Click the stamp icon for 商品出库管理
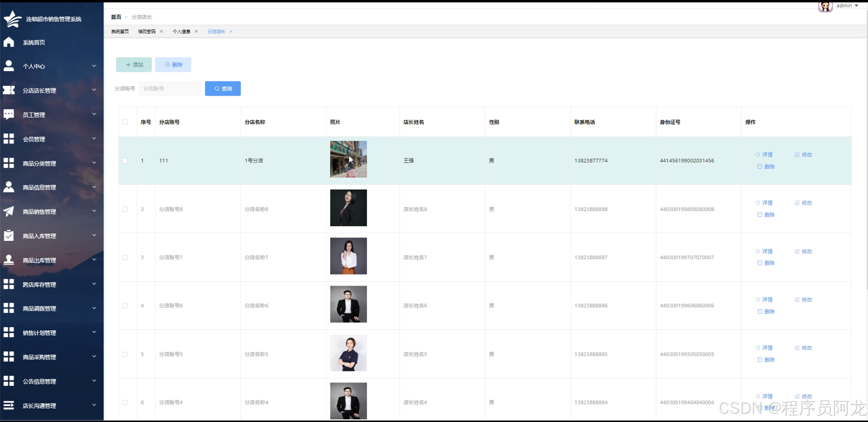 pos(9,260)
